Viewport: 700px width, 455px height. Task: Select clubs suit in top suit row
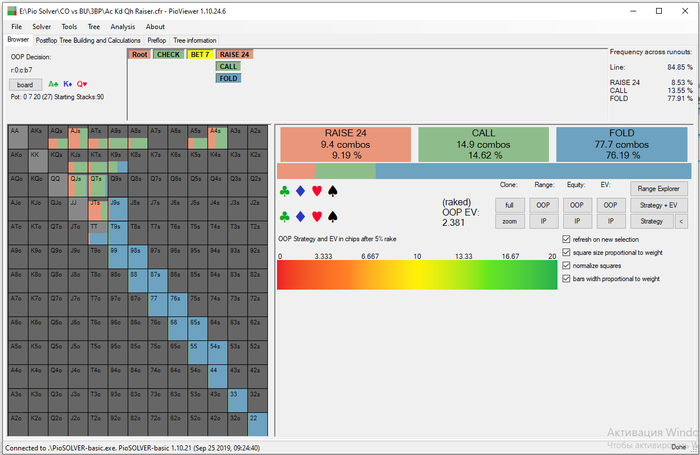point(284,192)
